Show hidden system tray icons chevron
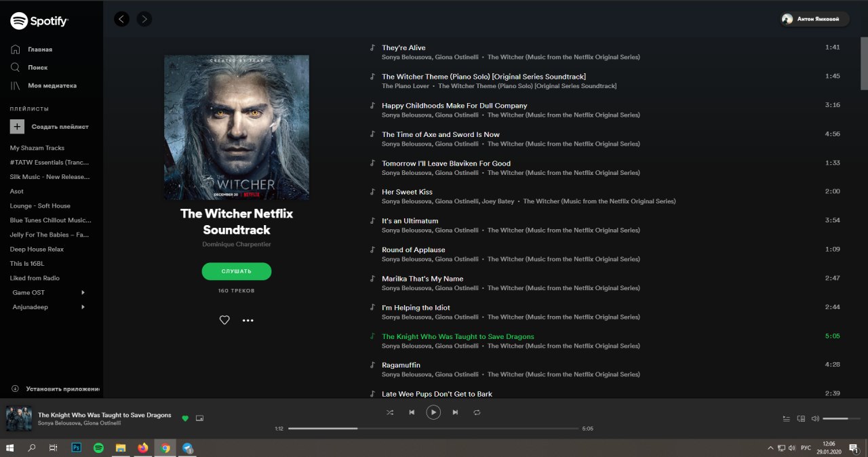868x457 pixels. pyautogui.click(x=770, y=448)
